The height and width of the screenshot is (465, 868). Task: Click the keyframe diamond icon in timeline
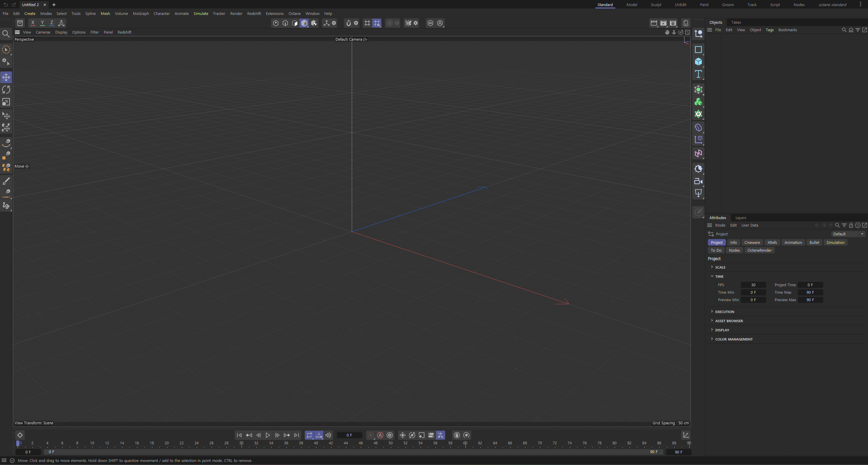point(20,435)
